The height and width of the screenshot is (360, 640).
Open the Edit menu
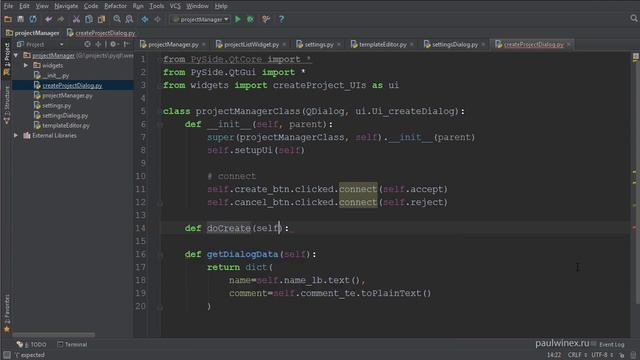pos(24,6)
